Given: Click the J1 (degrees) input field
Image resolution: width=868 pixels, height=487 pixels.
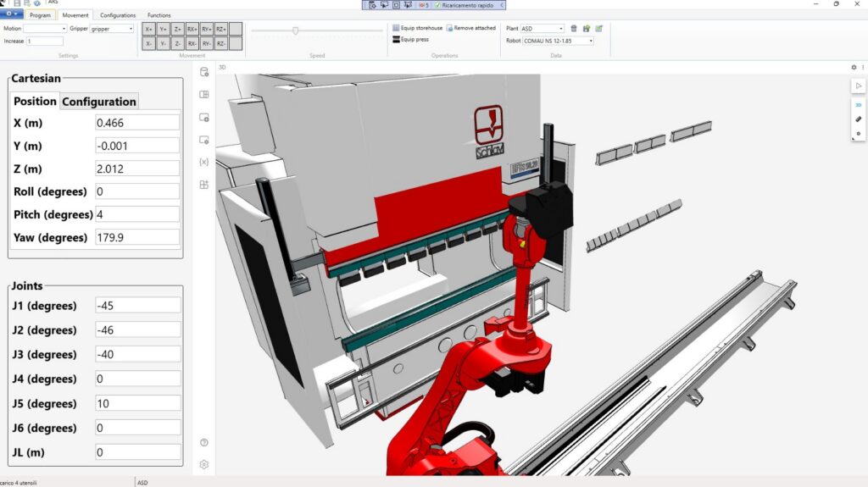Looking at the screenshot, I should (x=137, y=305).
